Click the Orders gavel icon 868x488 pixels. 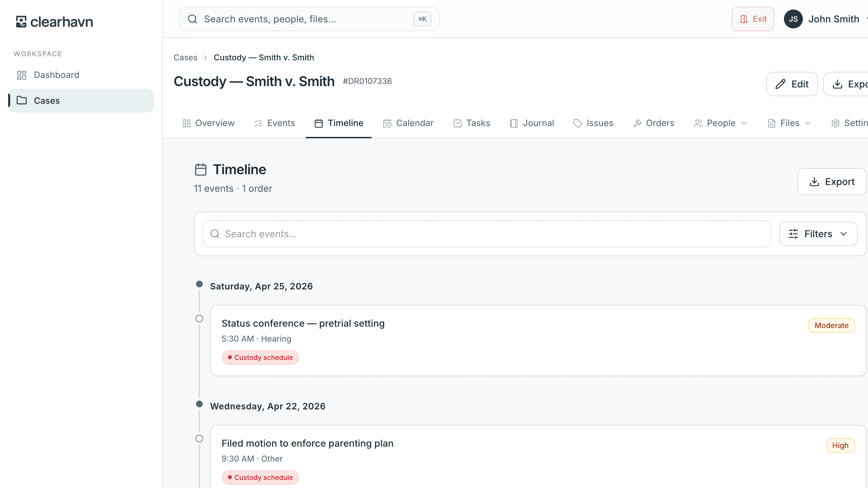[637, 123]
